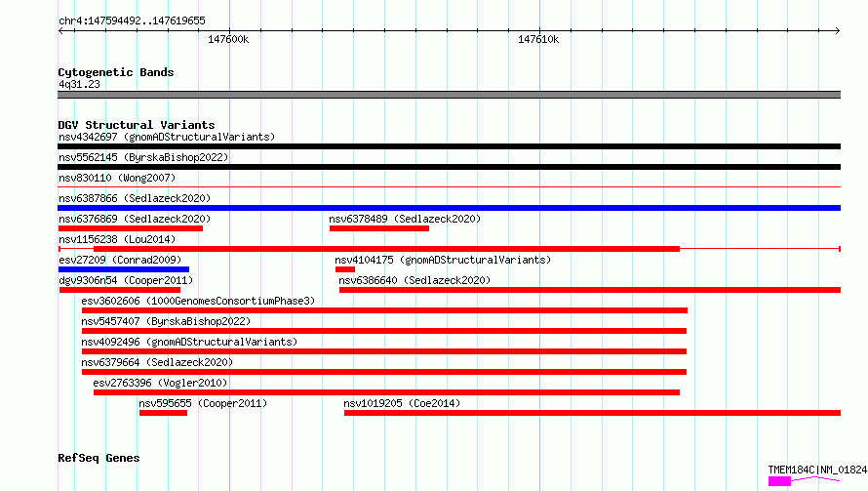Open the dgv9306n54 Cooper2011 label
The height and width of the screenshot is (491, 868).
[x=126, y=280]
